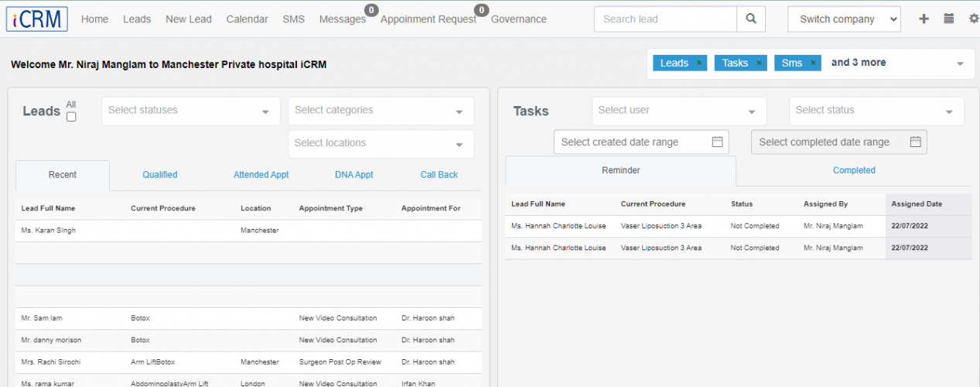The width and height of the screenshot is (980, 387).
Task: Remove the Leads tag chip
Action: point(698,63)
